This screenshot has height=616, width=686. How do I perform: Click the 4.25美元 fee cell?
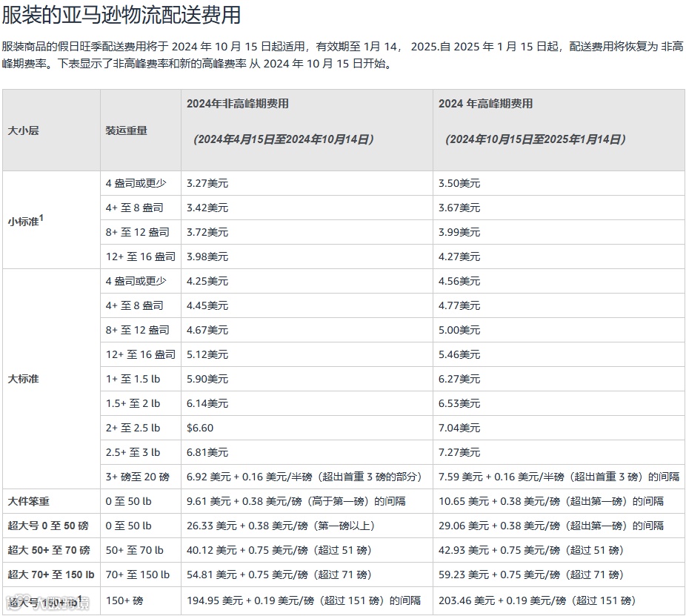(307, 281)
